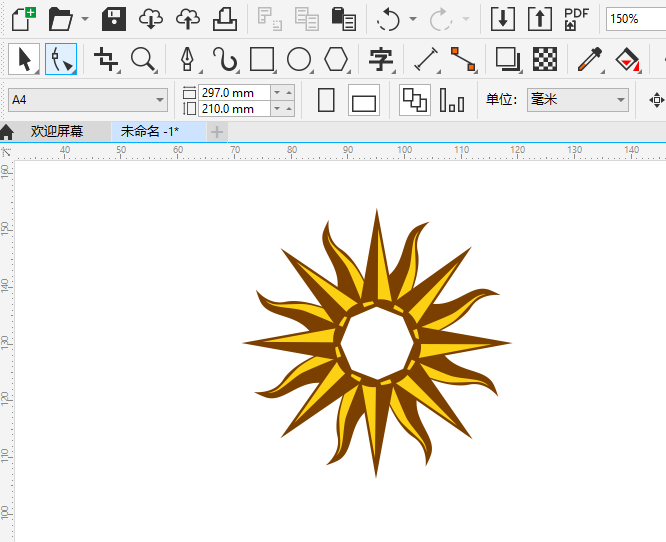
Task: Click the 150% zoom level field
Action: point(636,19)
